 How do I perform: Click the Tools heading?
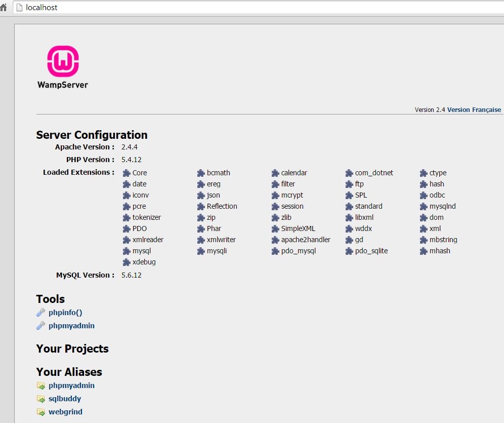[x=50, y=299]
